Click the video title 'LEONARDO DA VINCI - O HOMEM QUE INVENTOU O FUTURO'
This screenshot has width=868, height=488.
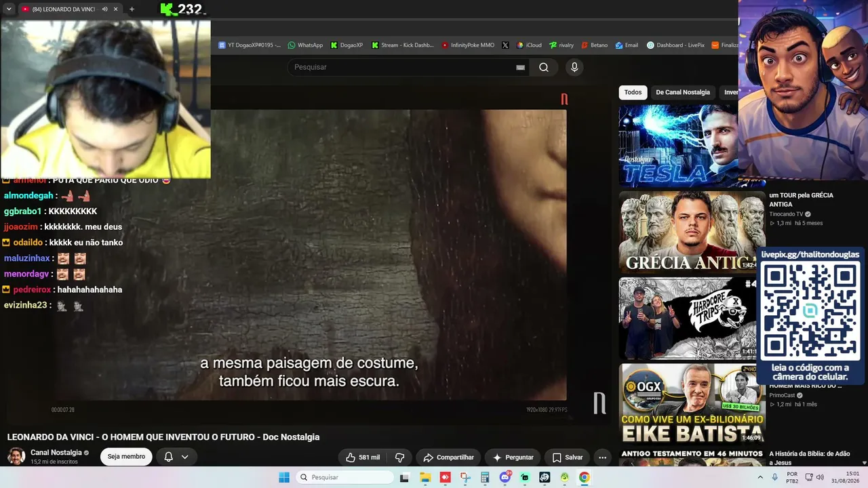coord(163,437)
